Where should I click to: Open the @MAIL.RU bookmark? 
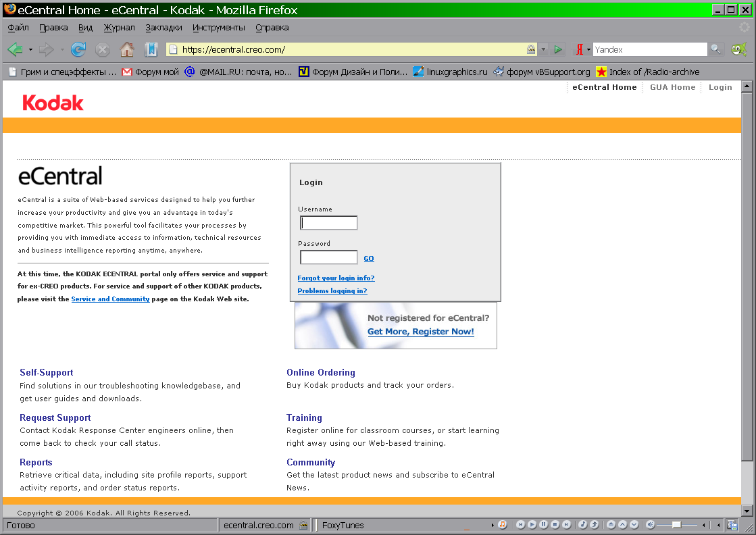tap(238, 72)
